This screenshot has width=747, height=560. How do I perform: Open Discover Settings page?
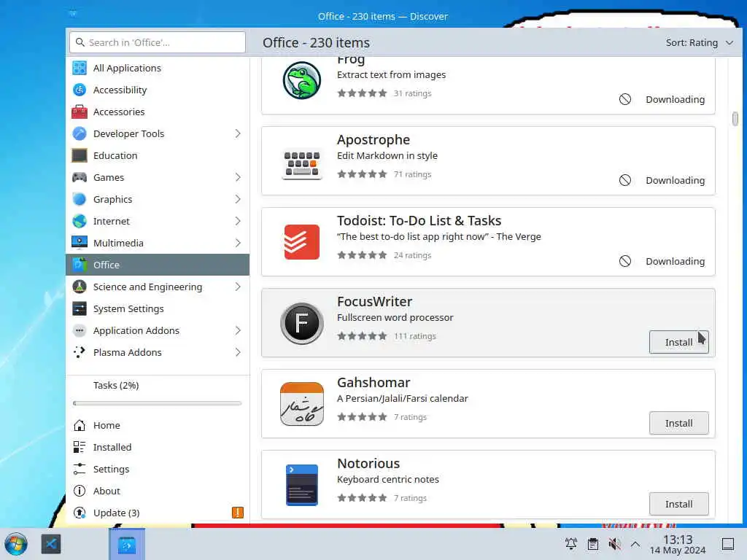click(x=158, y=469)
